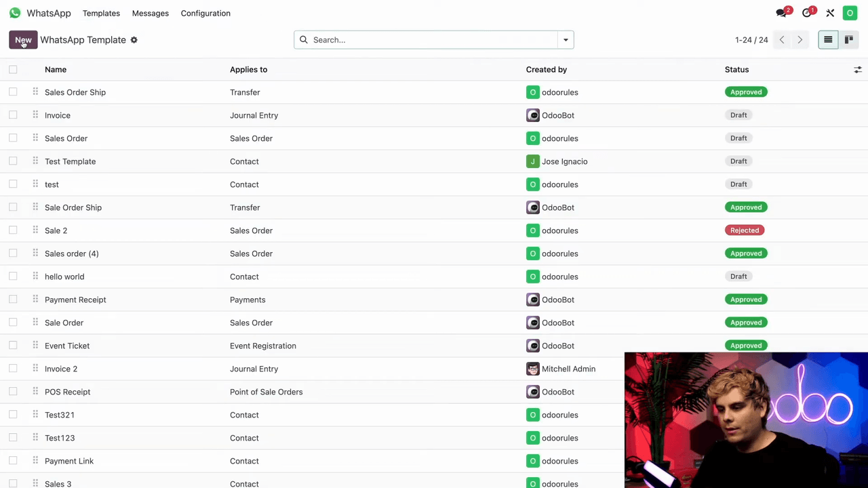
Task: Open the conversations chat bubble icon
Action: 782,13
